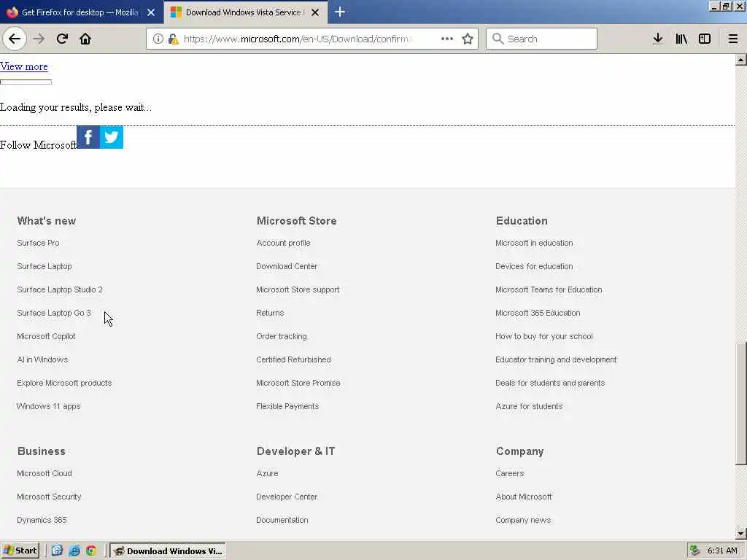Open the Firefox home page icon
This screenshot has height=560, width=747.
click(85, 39)
